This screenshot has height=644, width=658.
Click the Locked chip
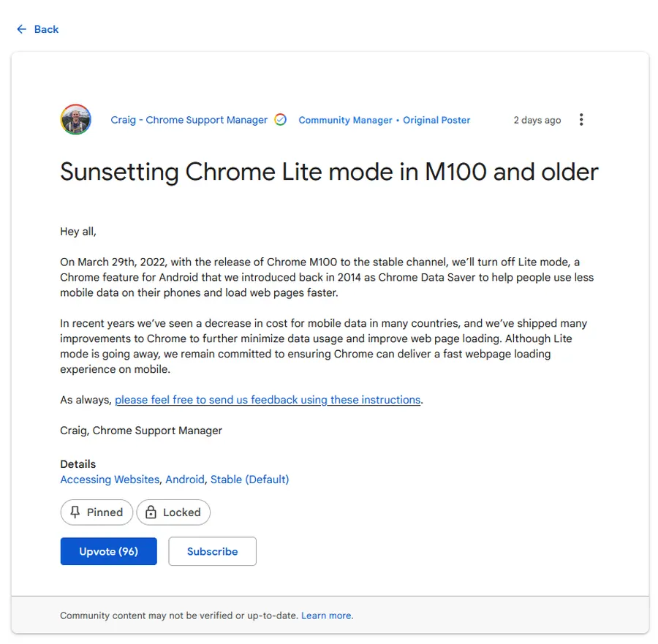pyautogui.click(x=173, y=512)
